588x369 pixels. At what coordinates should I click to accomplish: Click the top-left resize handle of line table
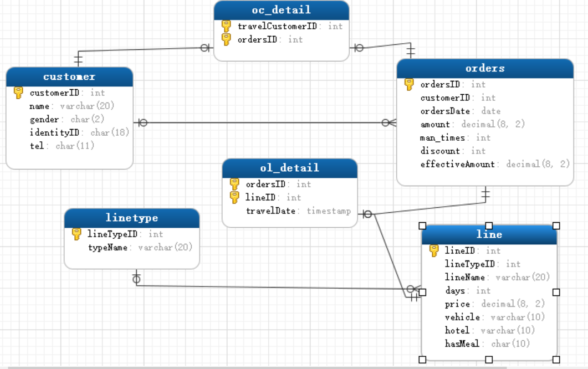422,225
